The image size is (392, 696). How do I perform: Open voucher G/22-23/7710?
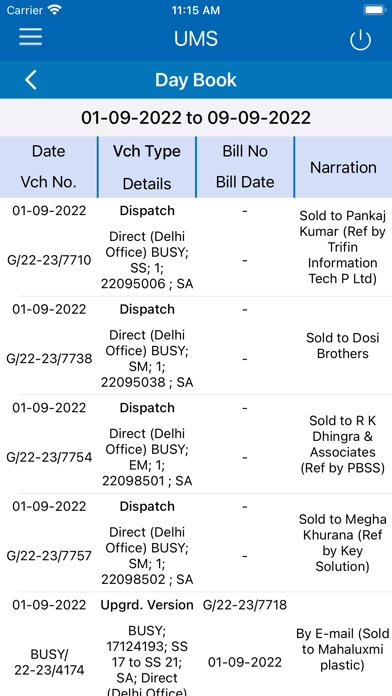(x=49, y=260)
